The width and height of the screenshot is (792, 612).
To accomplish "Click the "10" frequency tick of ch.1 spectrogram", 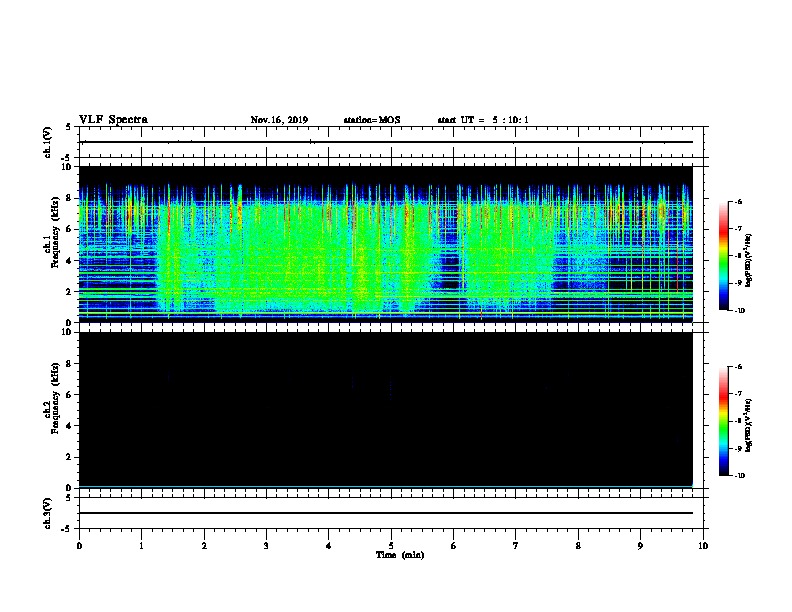I will point(68,167).
